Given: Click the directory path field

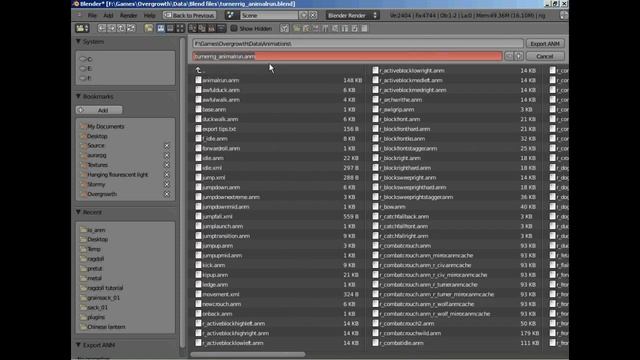Looking at the screenshot, I should (358, 43).
